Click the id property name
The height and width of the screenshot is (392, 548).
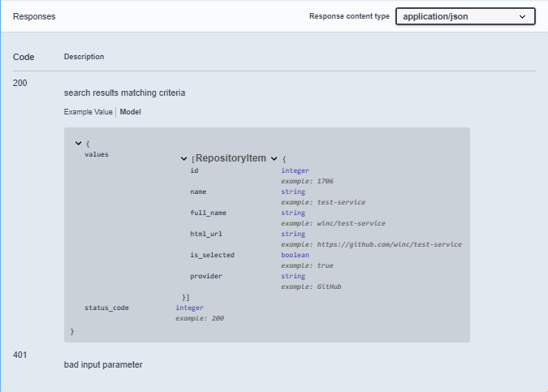(x=194, y=170)
